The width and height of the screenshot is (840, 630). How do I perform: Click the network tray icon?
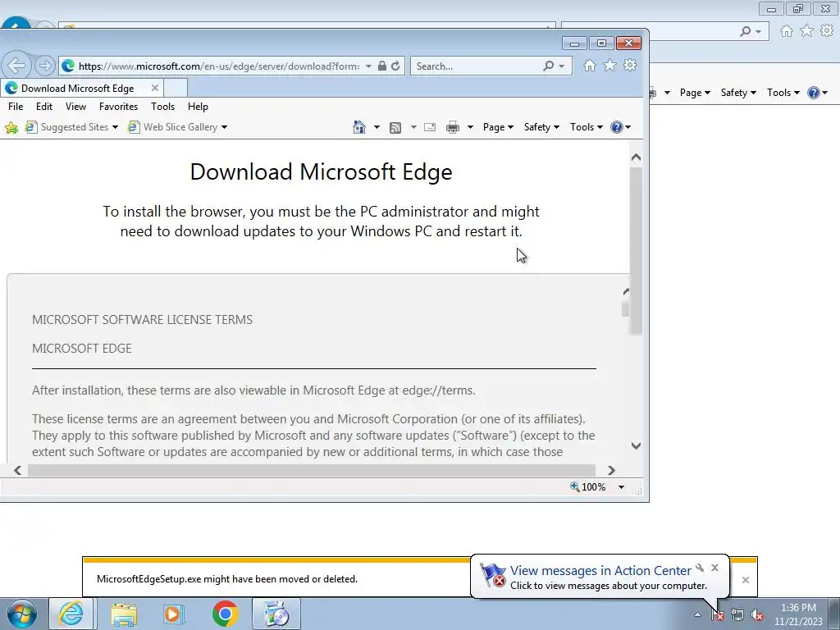point(737,615)
